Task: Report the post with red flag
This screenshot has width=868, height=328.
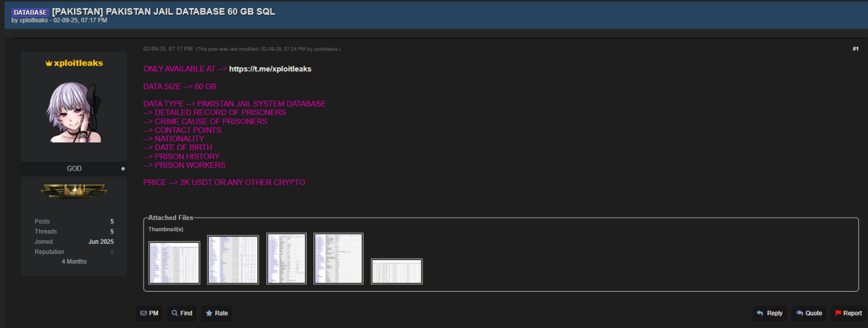Action: pyautogui.click(x=848, y=313)
